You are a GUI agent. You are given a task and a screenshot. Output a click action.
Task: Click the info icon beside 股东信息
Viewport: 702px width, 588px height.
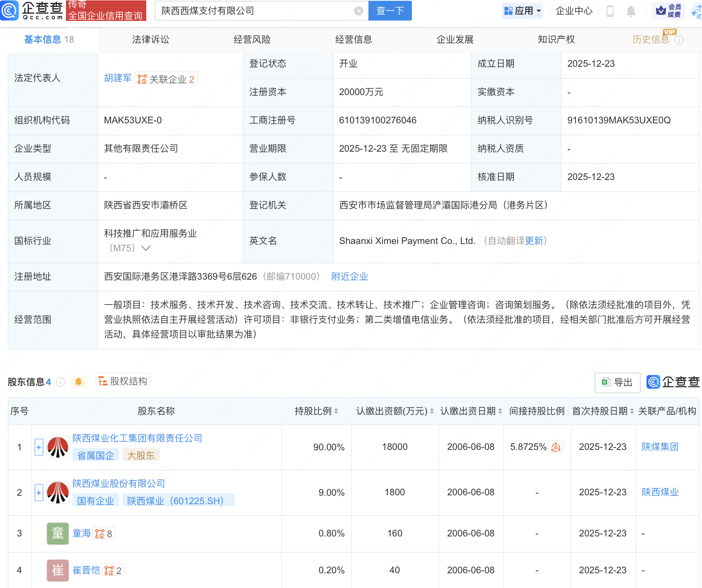click(x=61, y=382)
